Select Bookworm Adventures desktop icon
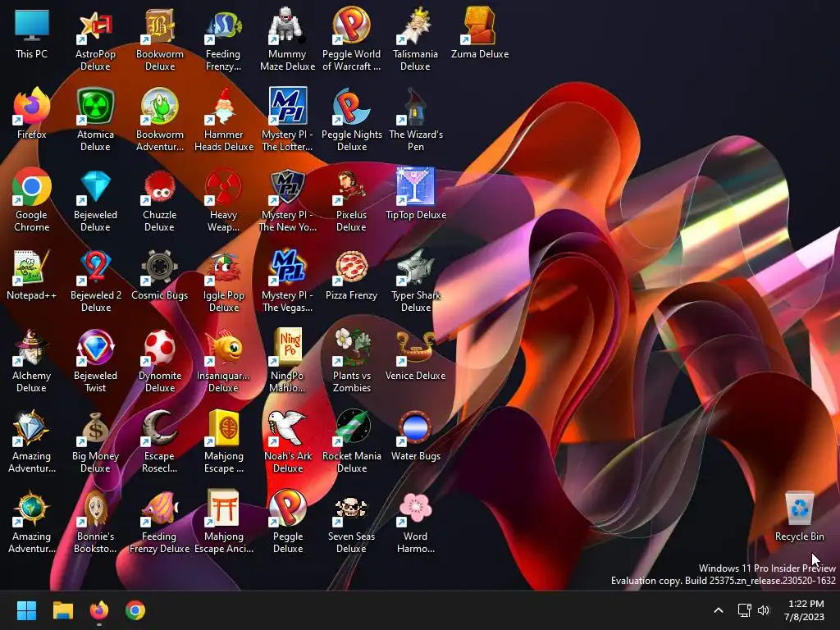The image size is (840, 630). point(160,106)
